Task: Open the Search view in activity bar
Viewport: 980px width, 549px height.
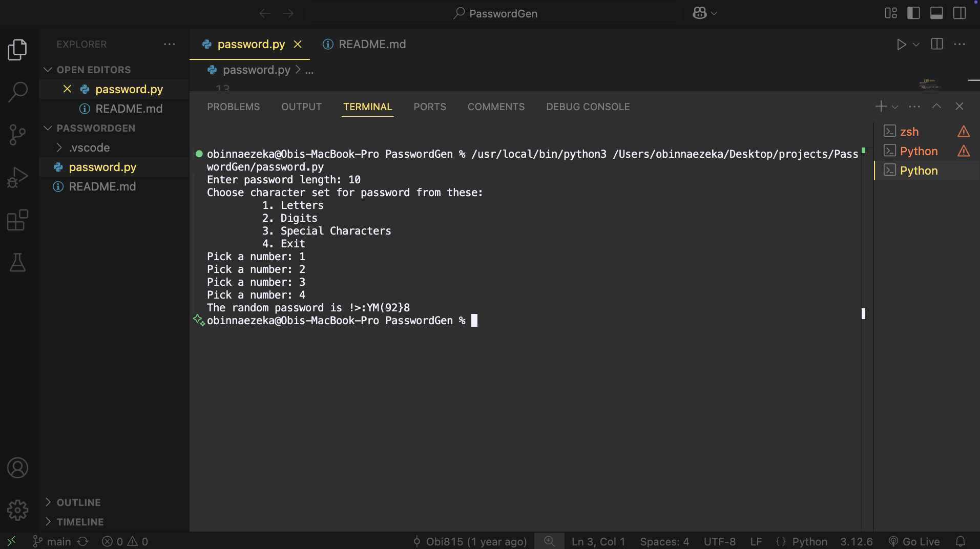Action: coord(18,92)
